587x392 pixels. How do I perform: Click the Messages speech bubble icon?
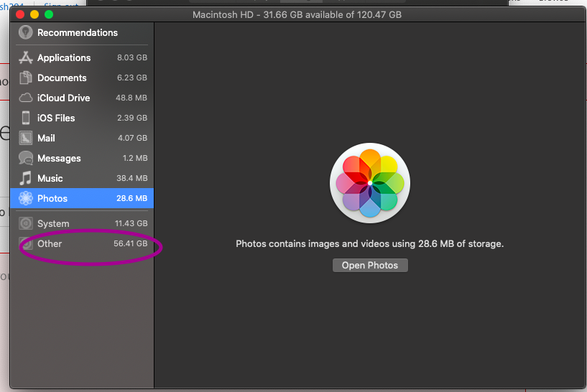26,158
